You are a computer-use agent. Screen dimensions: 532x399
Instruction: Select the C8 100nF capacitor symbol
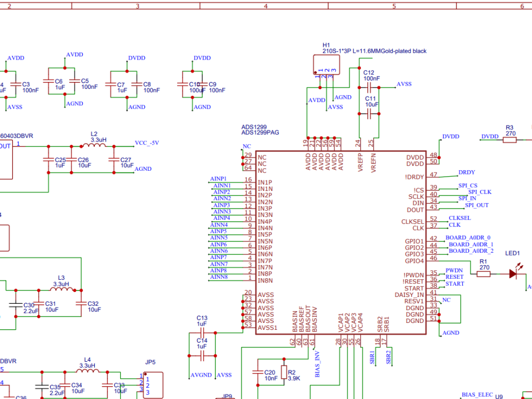[137, 84]
